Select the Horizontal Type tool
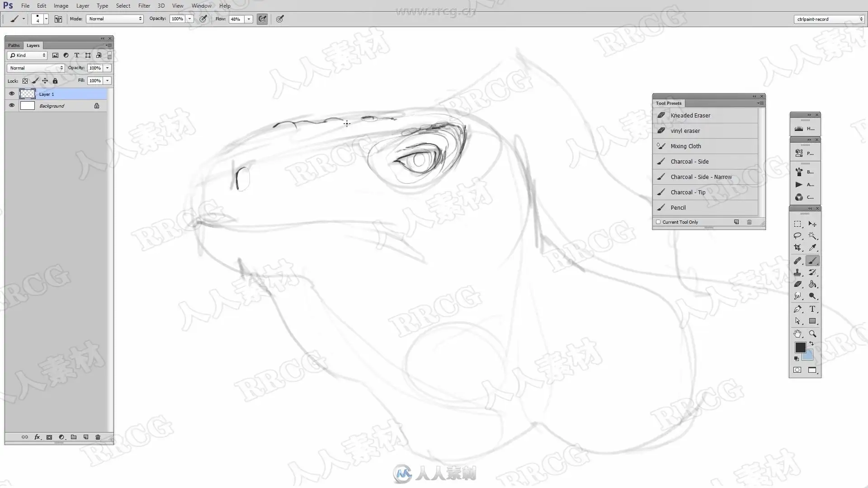 point(812,309)
